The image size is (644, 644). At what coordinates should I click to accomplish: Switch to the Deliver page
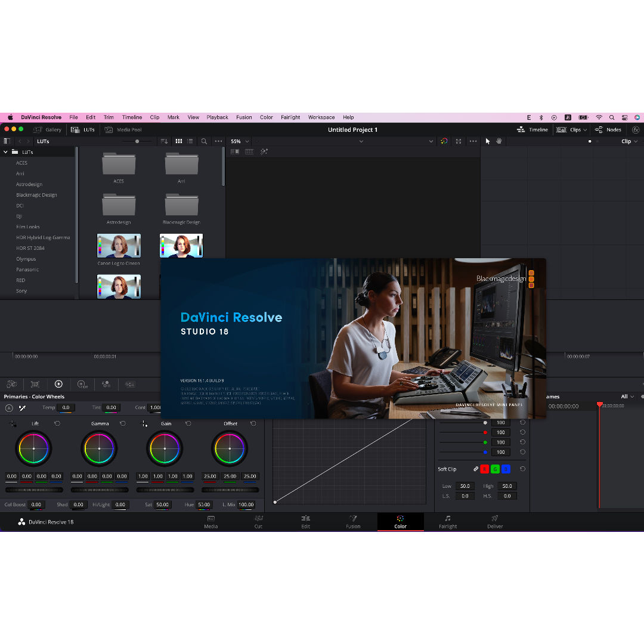point(495,522)
